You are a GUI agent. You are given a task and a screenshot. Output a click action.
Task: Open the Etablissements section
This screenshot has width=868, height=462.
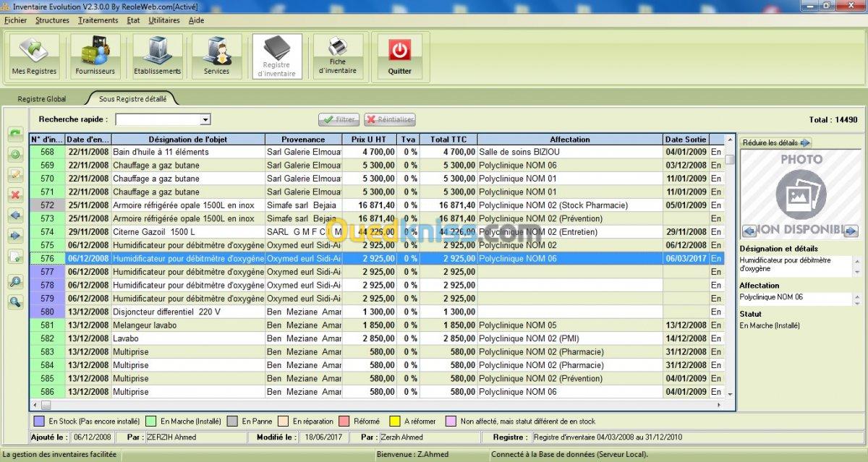click(x=157, y=56)
